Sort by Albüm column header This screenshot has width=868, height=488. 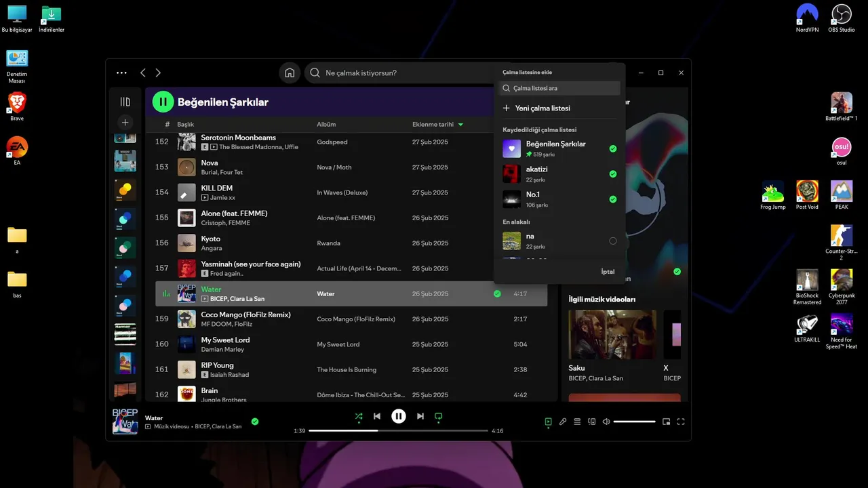pos(326,125)
